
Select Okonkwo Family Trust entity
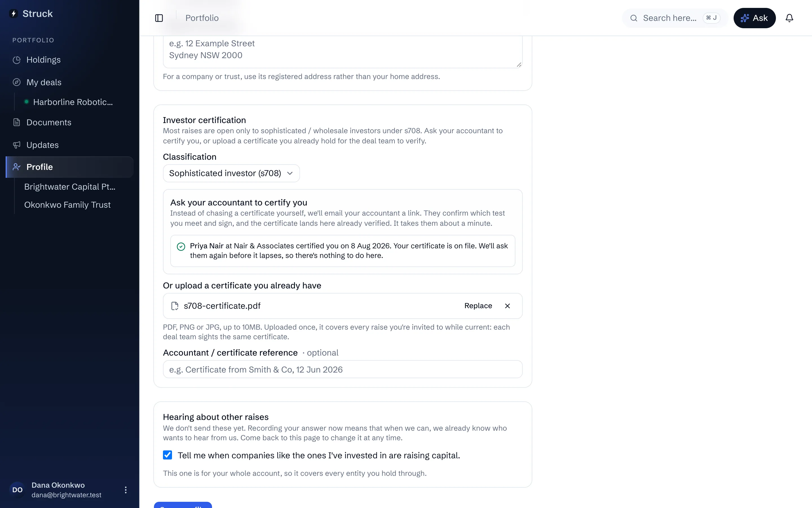[x=67, y=205]
